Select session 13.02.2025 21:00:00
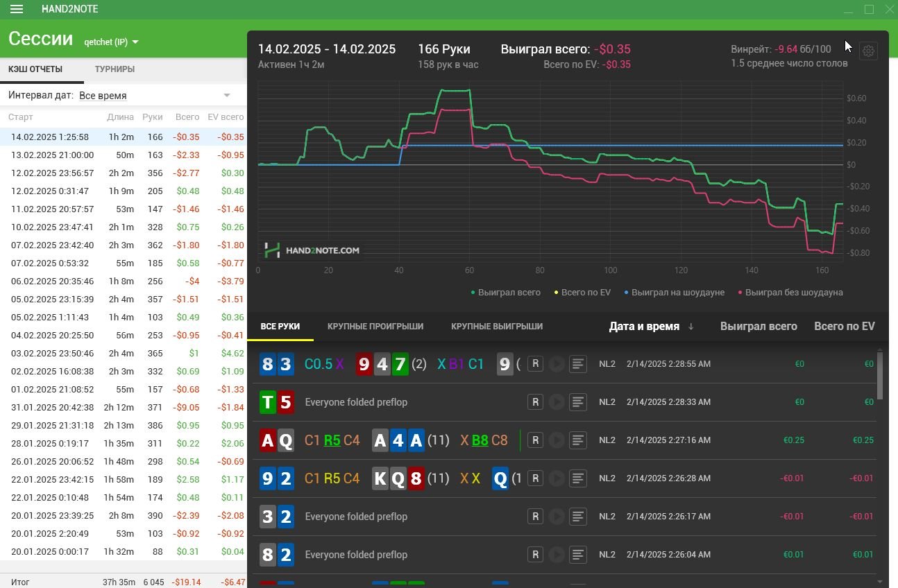 (124, 155)
